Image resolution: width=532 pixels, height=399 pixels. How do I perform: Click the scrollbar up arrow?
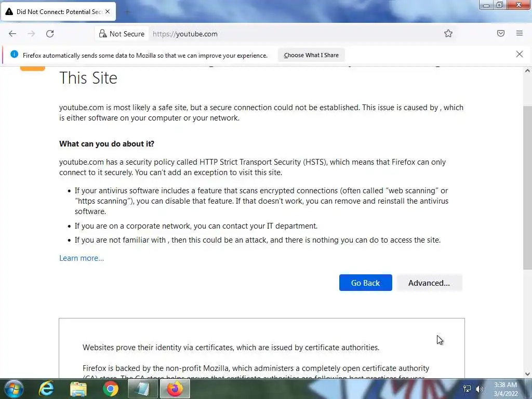(x=527, y=71)
